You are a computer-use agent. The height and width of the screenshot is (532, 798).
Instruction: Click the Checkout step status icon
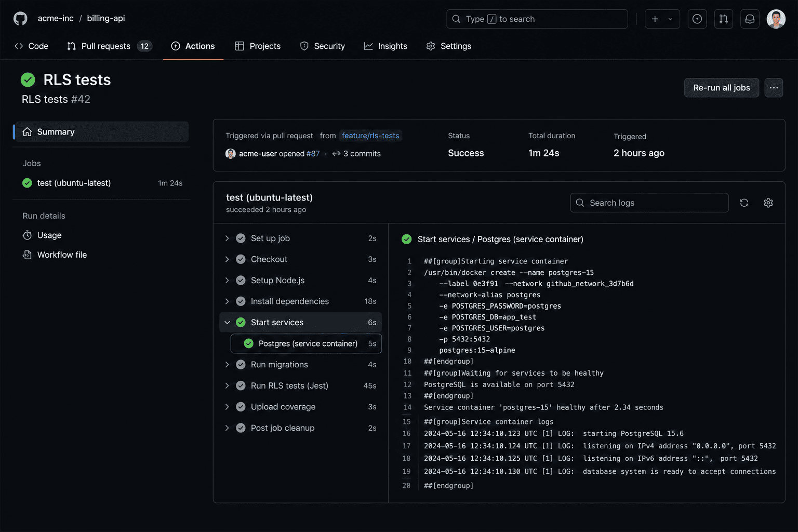(x=241, y=259)
